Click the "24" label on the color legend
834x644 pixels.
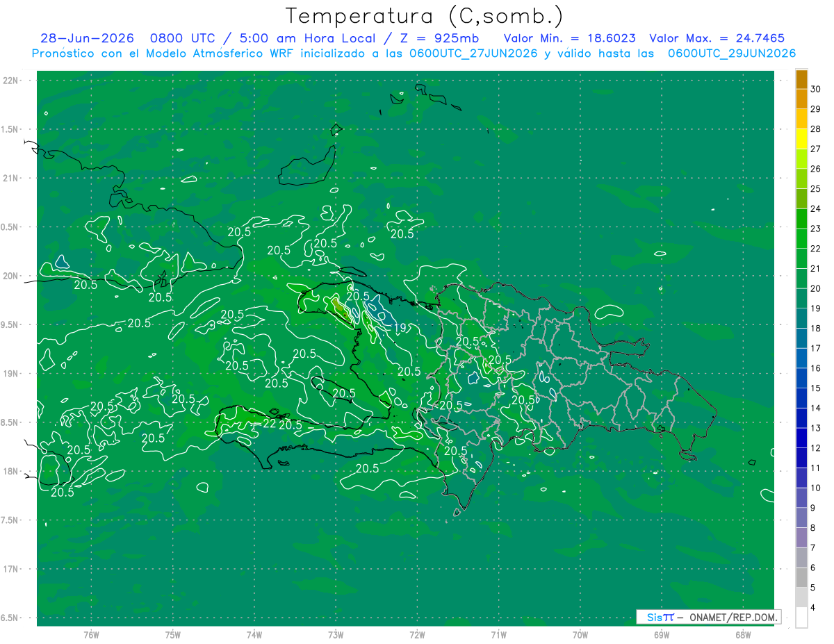816,208
